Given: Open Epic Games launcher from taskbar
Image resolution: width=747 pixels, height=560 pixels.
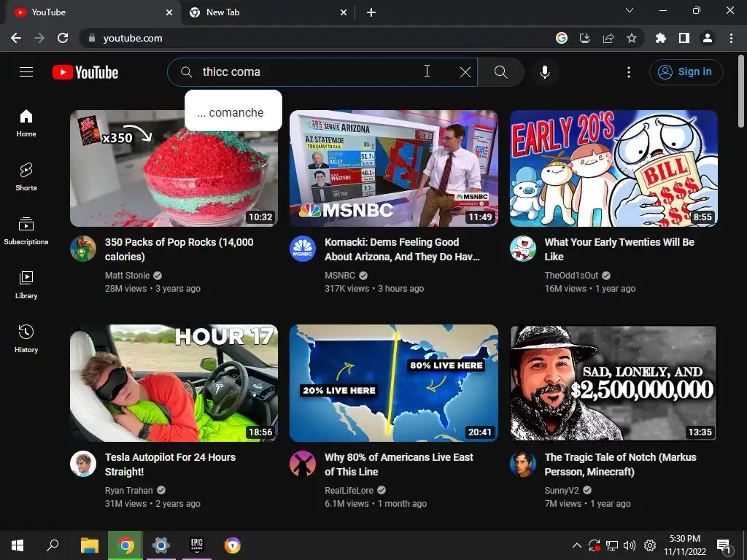Looking at the screenshot, I should pos(197,545).
